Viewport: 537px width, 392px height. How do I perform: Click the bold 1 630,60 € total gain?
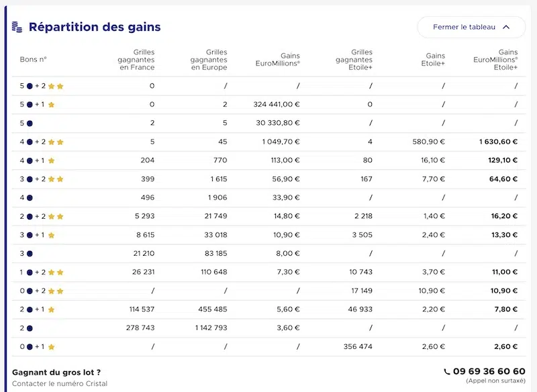tap(498, 142)
